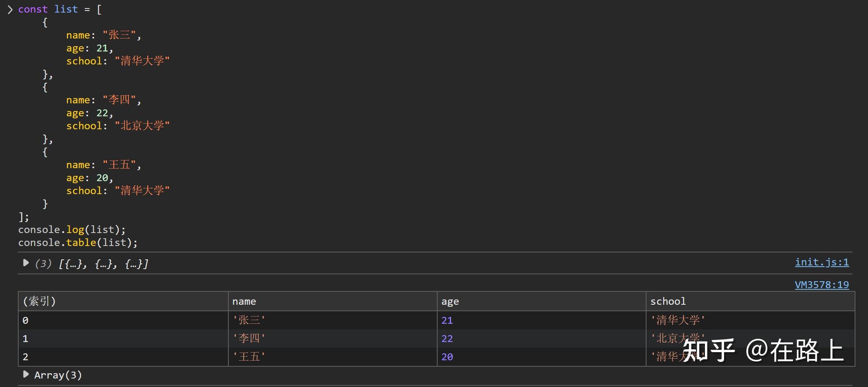Select the '李四' name cell

[x=333, y=338]
